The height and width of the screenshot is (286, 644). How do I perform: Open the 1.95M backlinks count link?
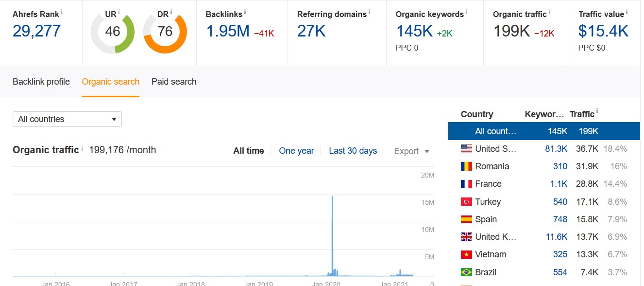228,31
